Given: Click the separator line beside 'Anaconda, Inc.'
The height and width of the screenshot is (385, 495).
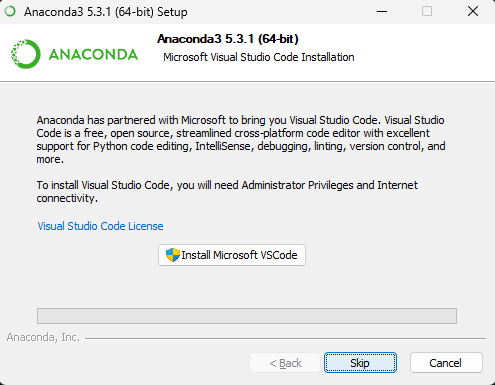Looking at the screenshot, I should coord(286,338).
